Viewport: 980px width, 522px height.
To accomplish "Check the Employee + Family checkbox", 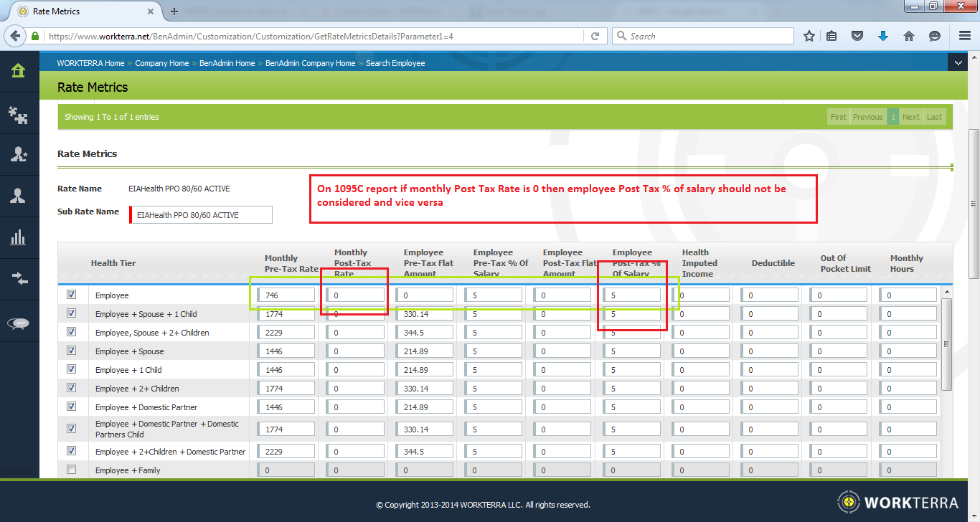I will point(71,470).
